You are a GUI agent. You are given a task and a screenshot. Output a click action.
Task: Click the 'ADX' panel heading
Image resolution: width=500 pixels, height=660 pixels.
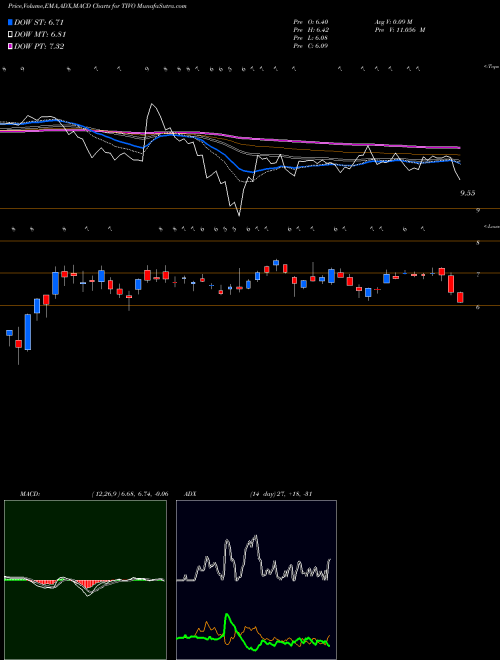click(x=190, y=494)
